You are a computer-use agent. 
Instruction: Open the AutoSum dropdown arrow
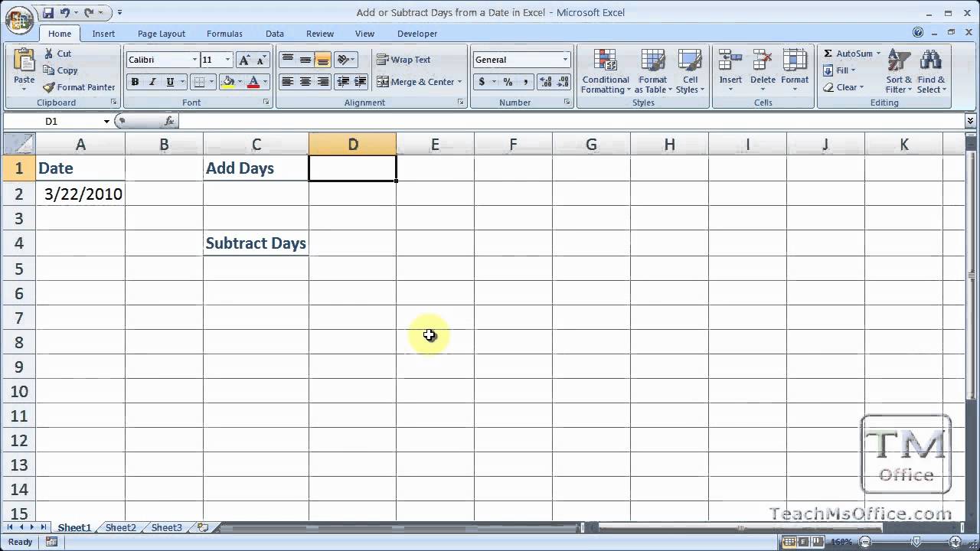(878, 54)
